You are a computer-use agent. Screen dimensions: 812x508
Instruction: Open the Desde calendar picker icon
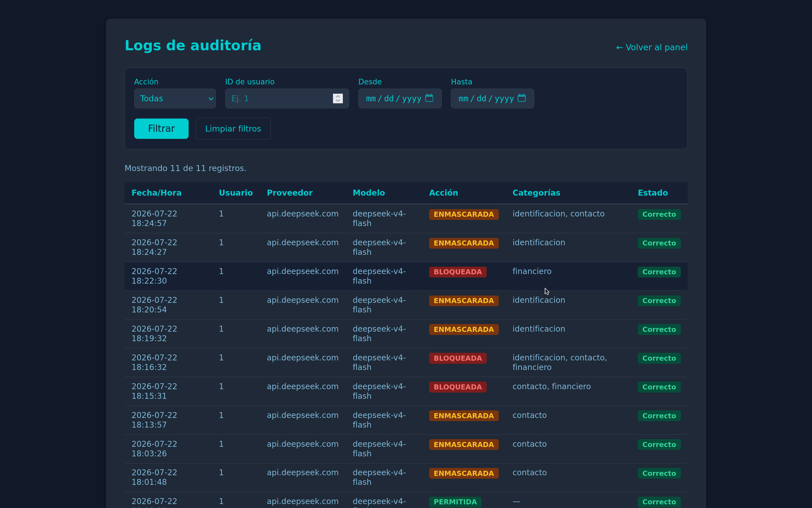[429, 98]
